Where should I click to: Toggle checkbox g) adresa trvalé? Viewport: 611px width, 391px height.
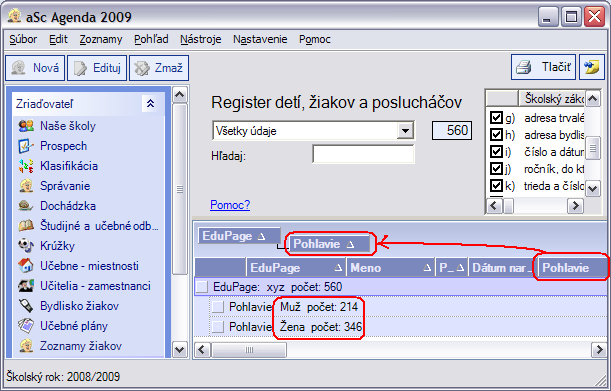pos(496,118)
